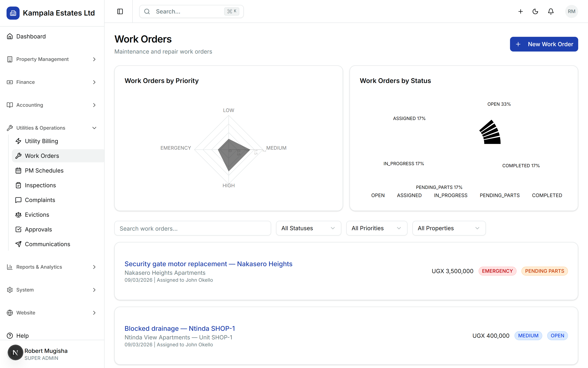588x368 pixels.
Task: Click the Website globe icon
Action: [10, 313]
